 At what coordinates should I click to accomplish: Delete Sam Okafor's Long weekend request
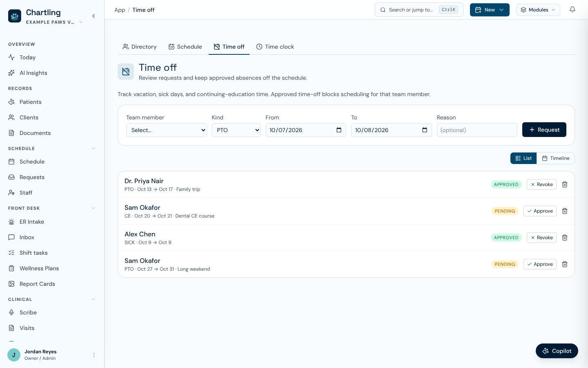tap(565, 264)
